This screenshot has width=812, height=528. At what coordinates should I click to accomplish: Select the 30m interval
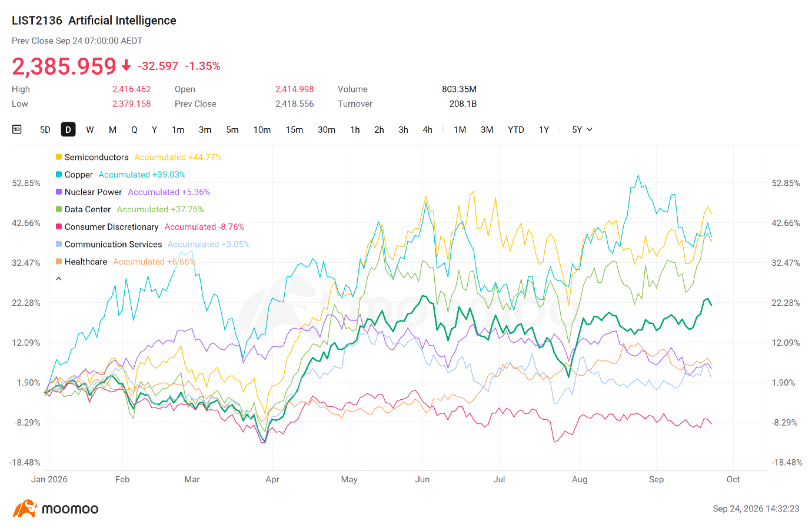[327, 129]
